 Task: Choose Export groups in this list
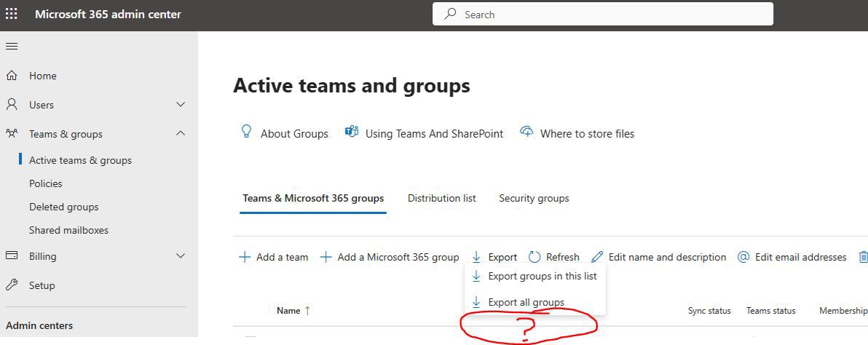pos(535,276)
